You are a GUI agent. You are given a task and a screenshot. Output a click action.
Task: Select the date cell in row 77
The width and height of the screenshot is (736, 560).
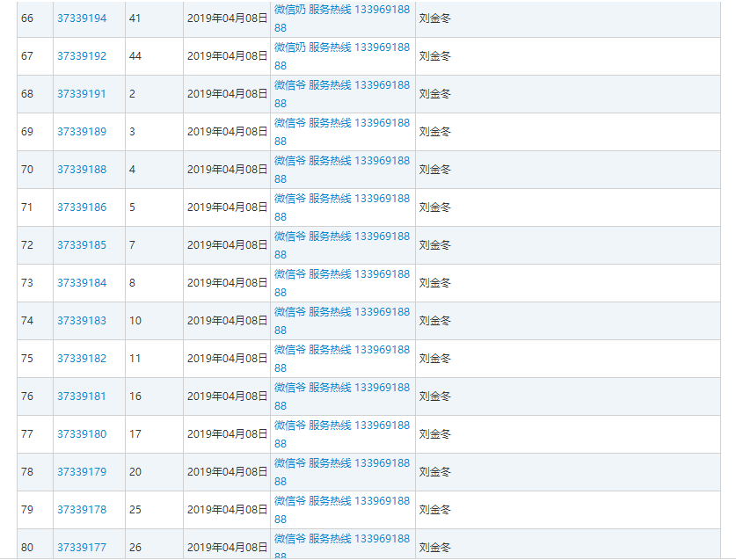pyautogui.click(x=227, y=433)
